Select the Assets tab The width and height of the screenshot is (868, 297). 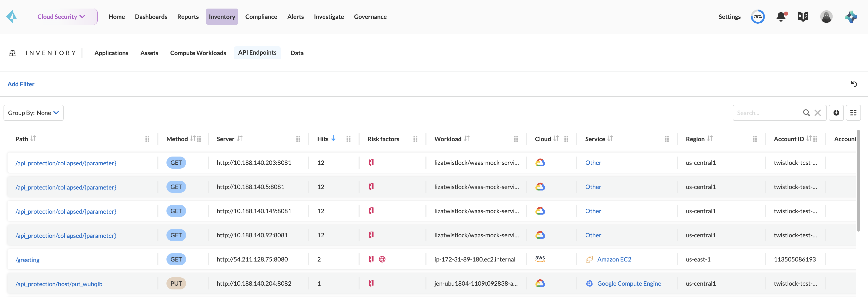pos(149,53)
